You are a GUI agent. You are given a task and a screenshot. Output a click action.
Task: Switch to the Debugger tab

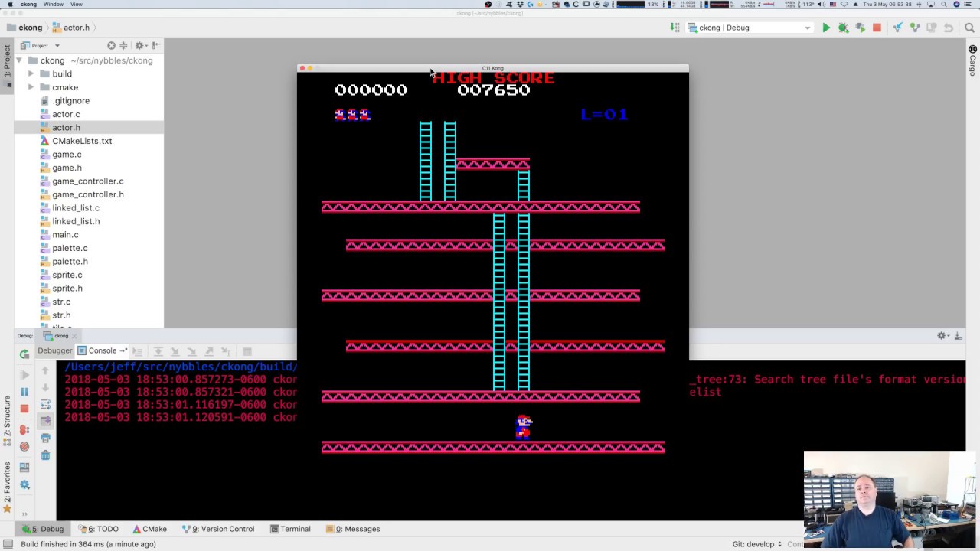(x=55, y=350)
